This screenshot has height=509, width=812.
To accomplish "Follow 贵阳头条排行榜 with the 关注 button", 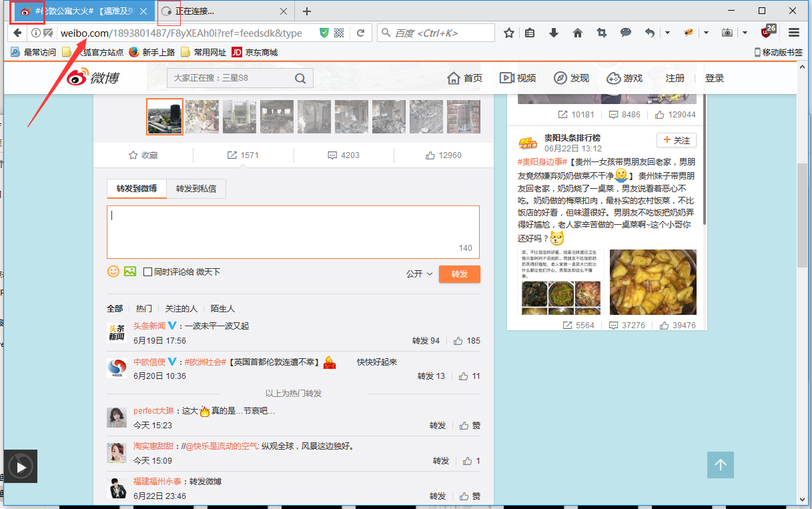I will coord(677,140).
